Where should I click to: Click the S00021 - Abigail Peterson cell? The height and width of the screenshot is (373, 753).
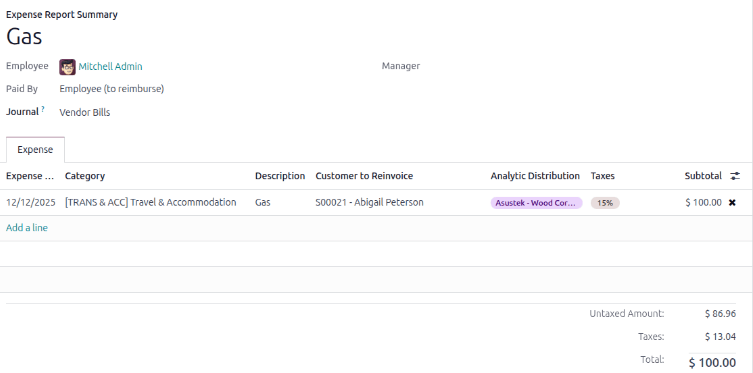[369, 203]
